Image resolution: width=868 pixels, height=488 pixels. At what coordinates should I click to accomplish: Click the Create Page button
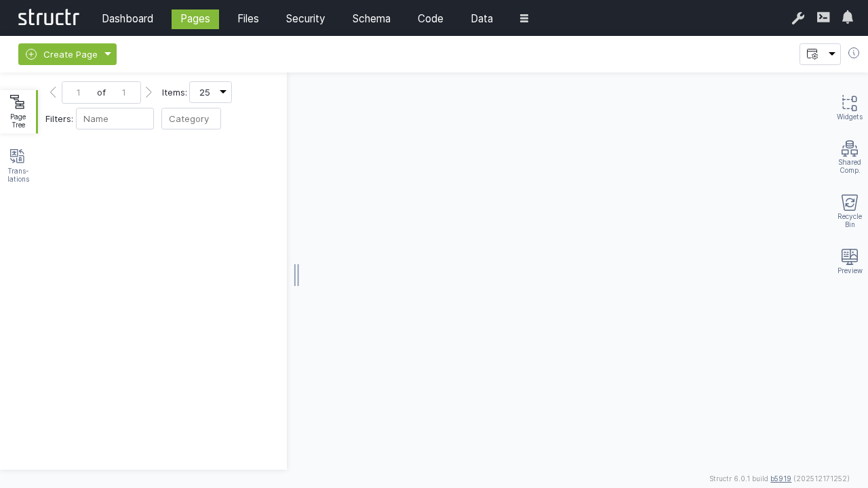[x=62, y=54]
